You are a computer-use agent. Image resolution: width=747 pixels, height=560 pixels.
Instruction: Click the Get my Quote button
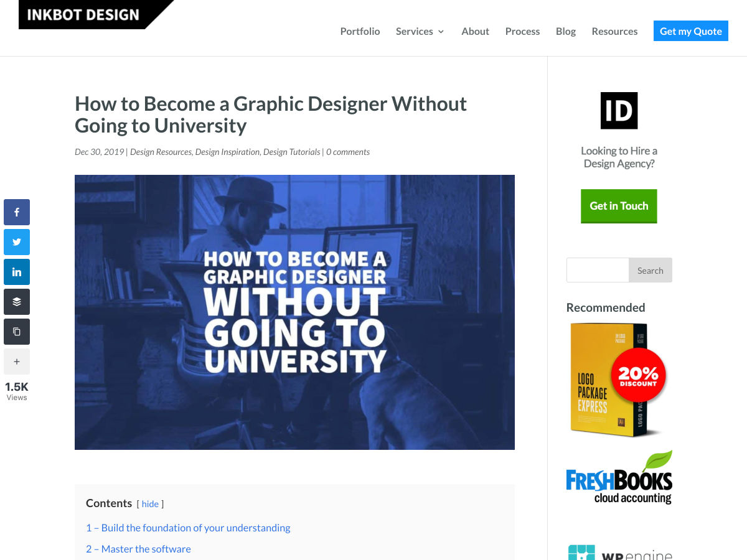pyautogui.click(x=691, y=31)
